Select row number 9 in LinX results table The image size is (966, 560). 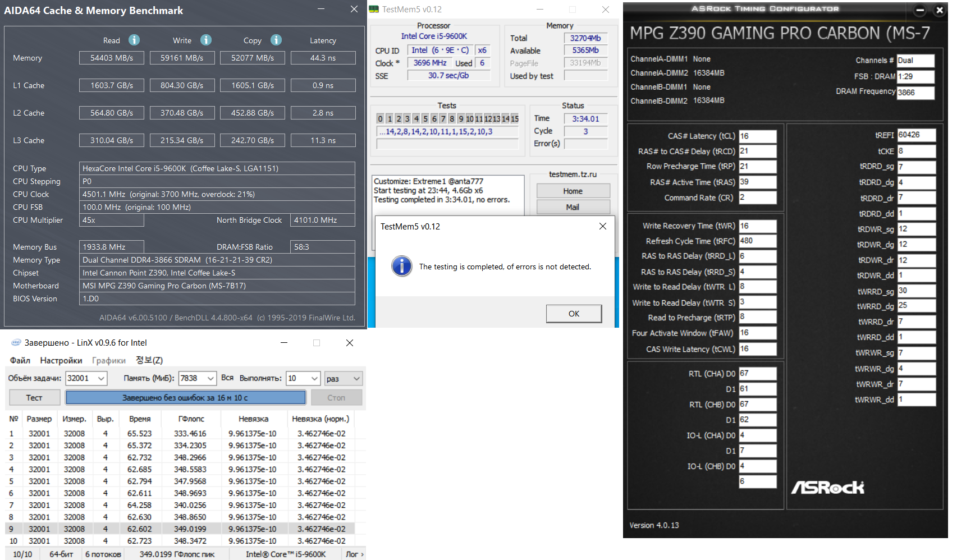(x=180, y=529)
